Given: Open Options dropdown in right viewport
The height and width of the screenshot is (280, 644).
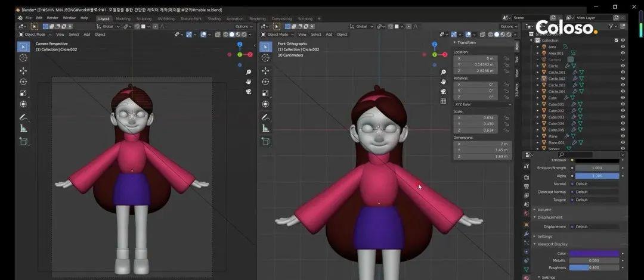Looking at the screenshot, I should point(509,27).
